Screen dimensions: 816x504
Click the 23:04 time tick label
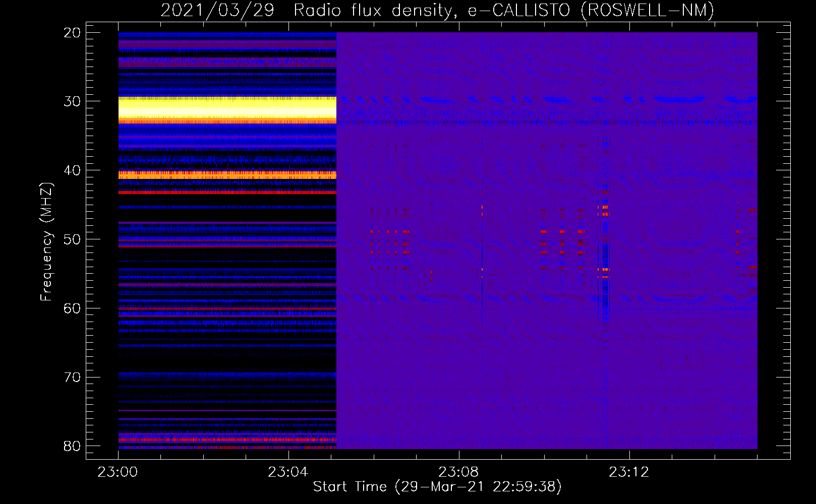pyautogui.click(x=288, y=472)
